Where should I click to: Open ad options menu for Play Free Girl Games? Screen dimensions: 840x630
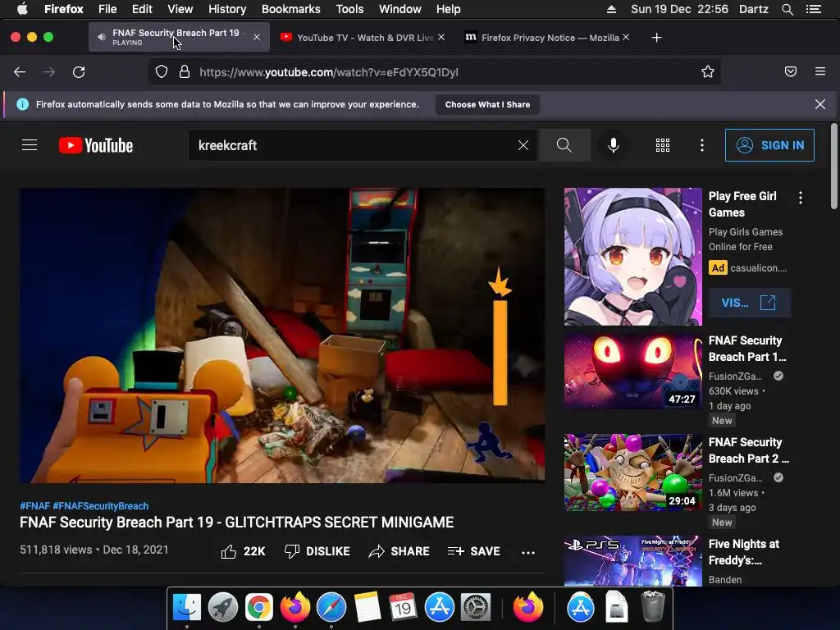pos(801,198)
